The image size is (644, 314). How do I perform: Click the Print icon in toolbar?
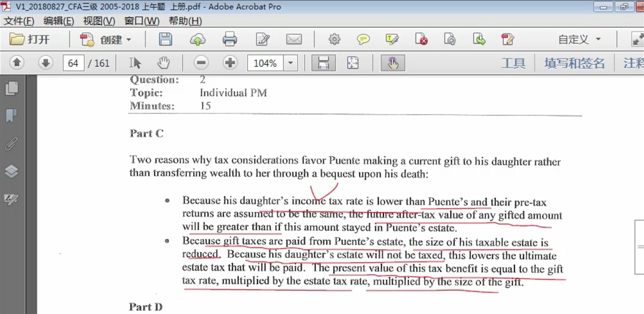click(229, 40)
